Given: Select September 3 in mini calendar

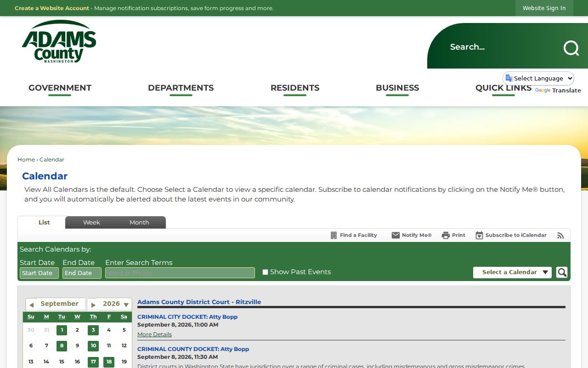Looking at the screenshot, I should 93,330.
